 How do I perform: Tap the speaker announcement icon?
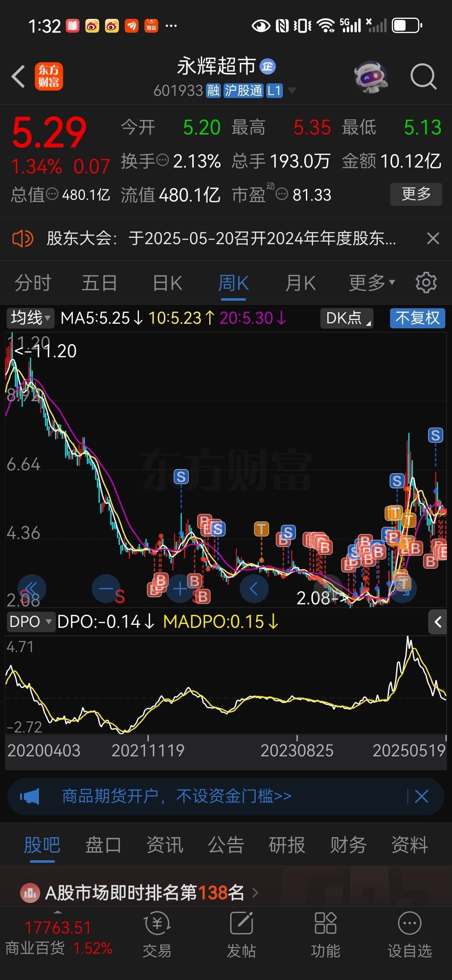(x=23, y=239)
